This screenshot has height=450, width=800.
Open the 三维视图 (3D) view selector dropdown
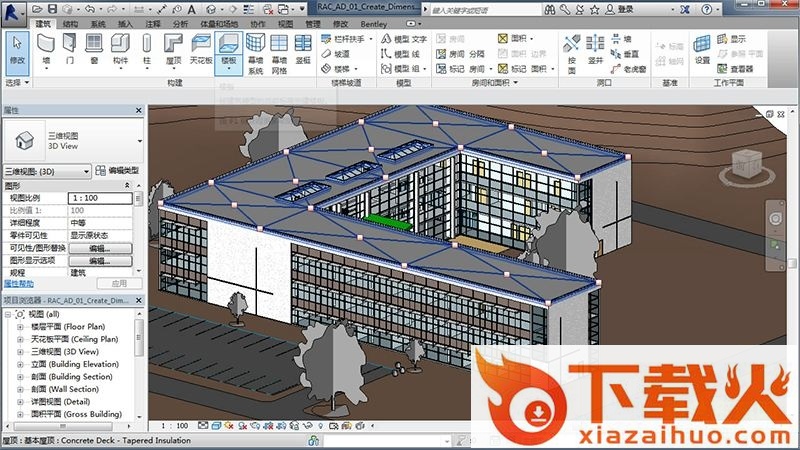[48, 171]
